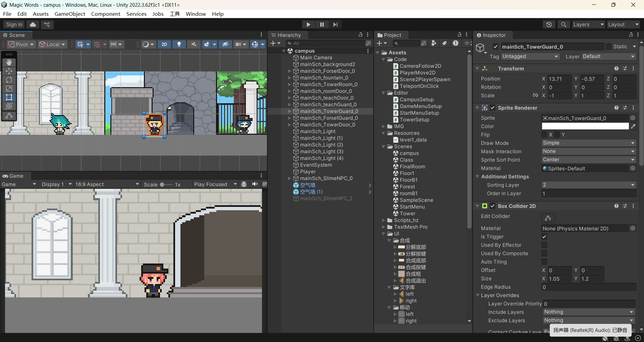
Task: Select mainSch_ForsetGuard_0 in Hierarchy
Action: click(329, 118)
